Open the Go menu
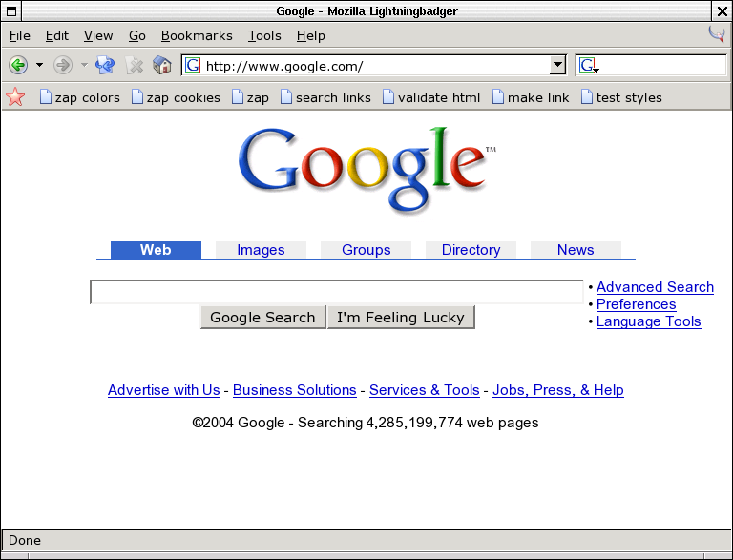The height and width of the screenshot is (560, 733). coord(137,35)
